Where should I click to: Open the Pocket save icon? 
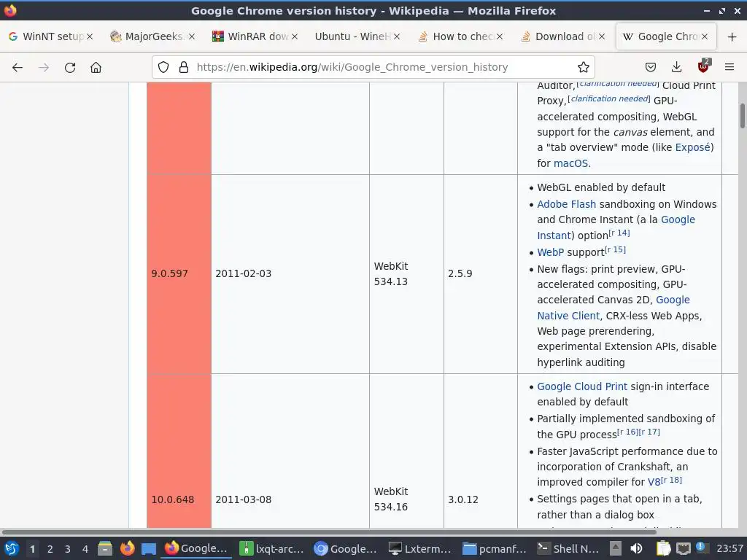pos(651,67)
